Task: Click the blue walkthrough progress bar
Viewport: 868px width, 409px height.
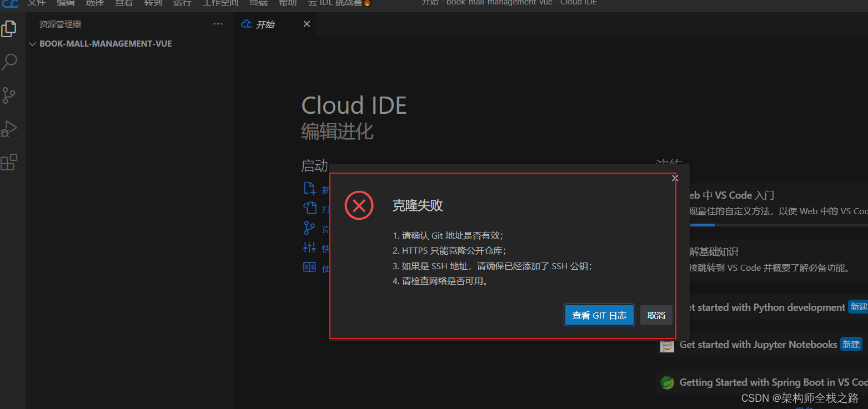Action: click(x=702, y=225)
